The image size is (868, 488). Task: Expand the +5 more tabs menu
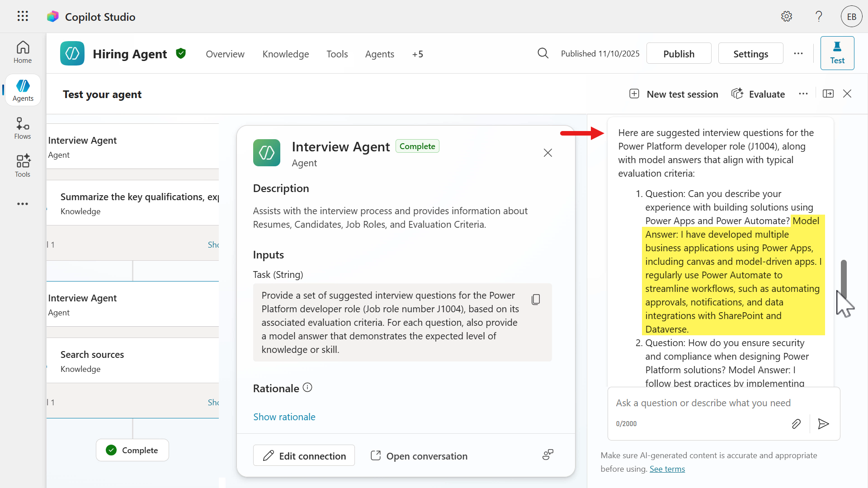[x=418, y=54]
